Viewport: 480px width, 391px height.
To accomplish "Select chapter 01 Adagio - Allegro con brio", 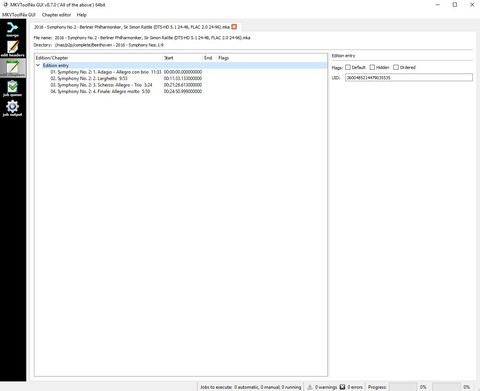I will 106,72.
